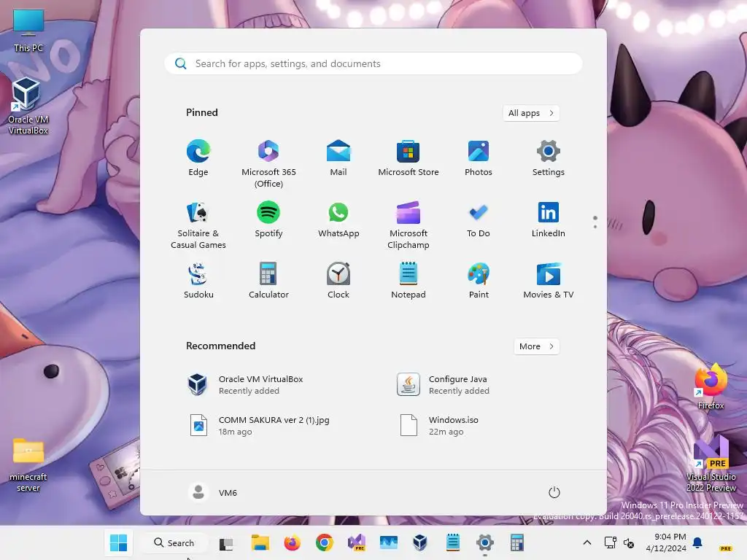747x560 pixels.
Task: Open notifications bell in the tray
Action: click(697, 542)
